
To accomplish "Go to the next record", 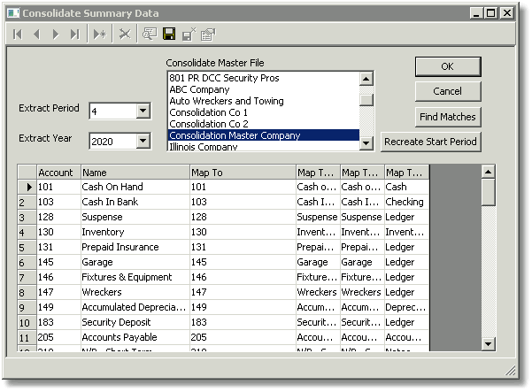I will pos(56,35).
